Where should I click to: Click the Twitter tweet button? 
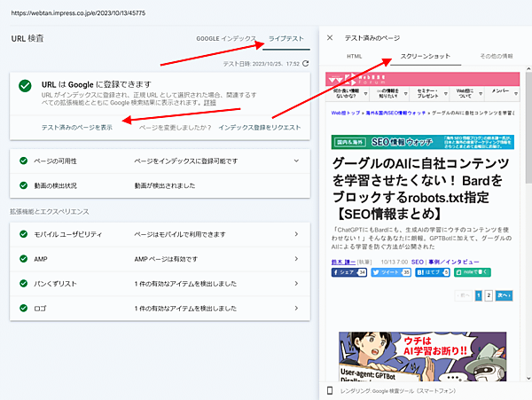[391, 272]
